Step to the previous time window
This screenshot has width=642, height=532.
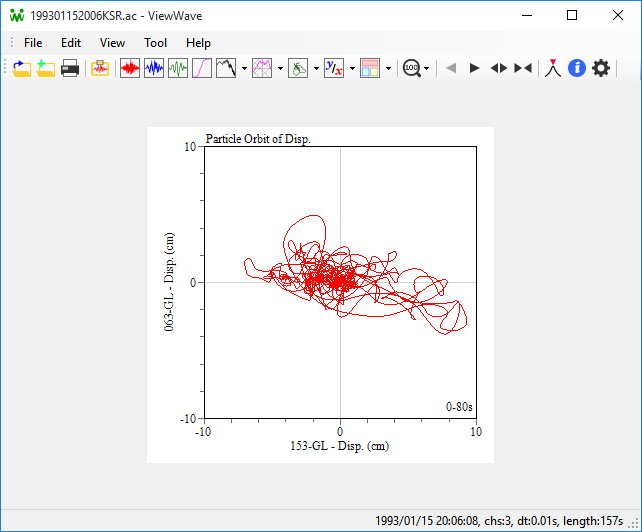point(451,68)
